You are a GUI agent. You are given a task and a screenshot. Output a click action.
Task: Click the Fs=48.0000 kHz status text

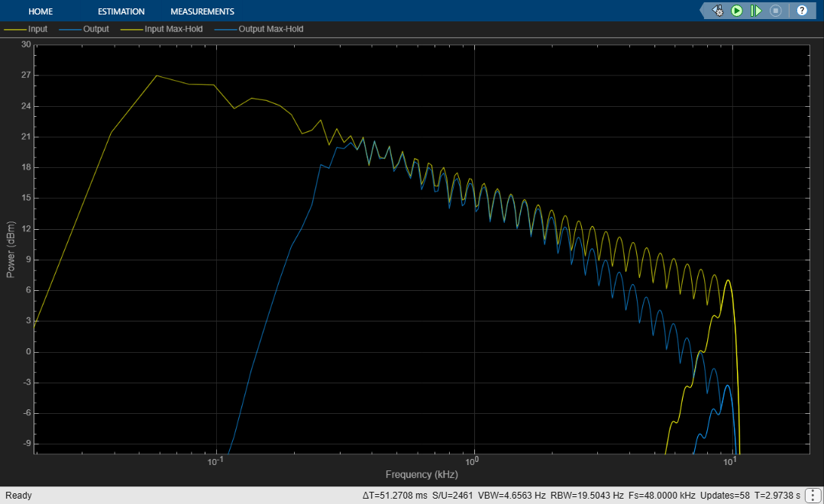coord(661,495)
